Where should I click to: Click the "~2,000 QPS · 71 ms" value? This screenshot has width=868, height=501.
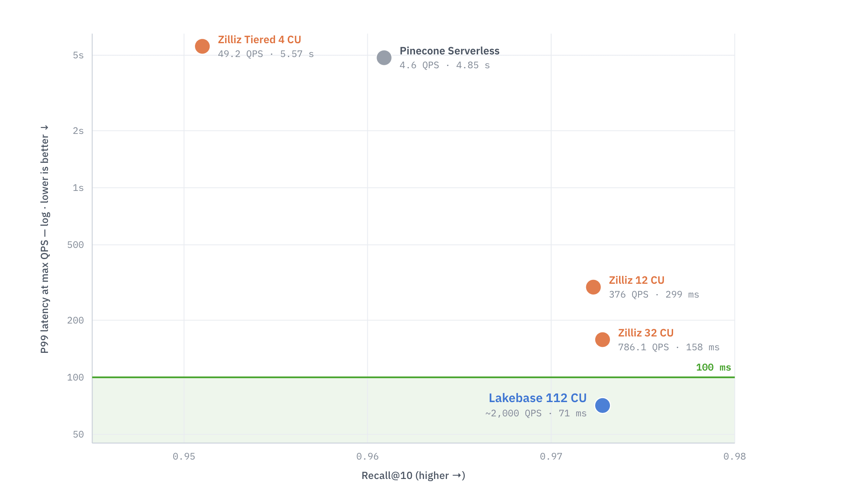[536, 413]
